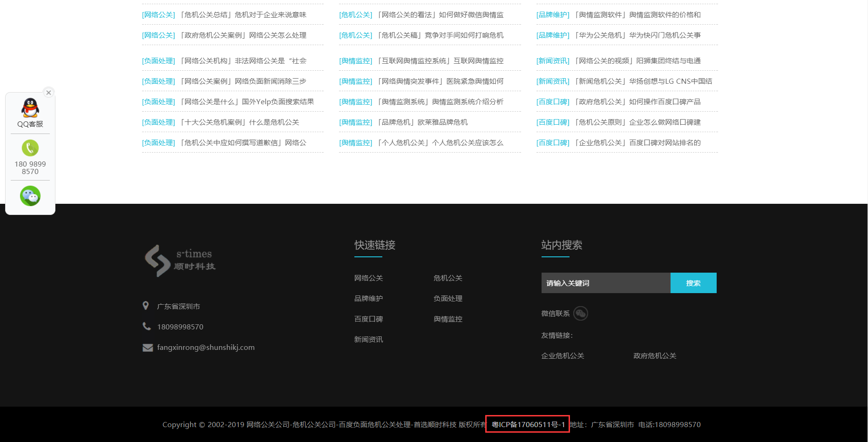Click the s-times footer logo

(x=180, y=261)
